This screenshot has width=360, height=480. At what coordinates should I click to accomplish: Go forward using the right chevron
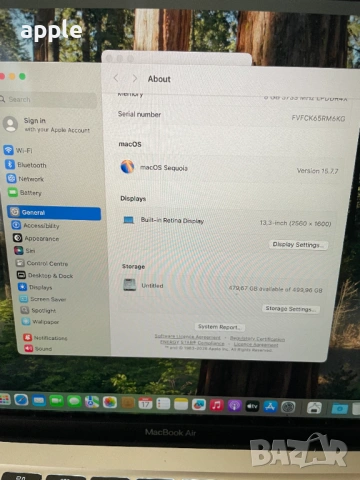coord(135,78)
